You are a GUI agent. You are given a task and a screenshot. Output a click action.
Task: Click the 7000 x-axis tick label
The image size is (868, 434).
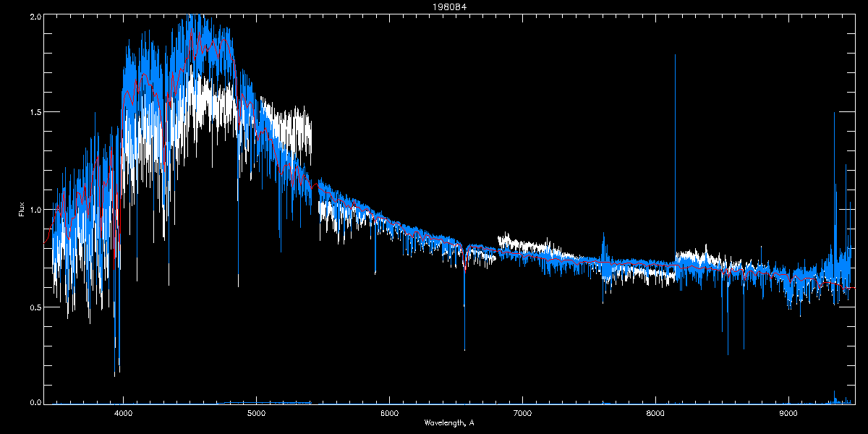(522, 414)
